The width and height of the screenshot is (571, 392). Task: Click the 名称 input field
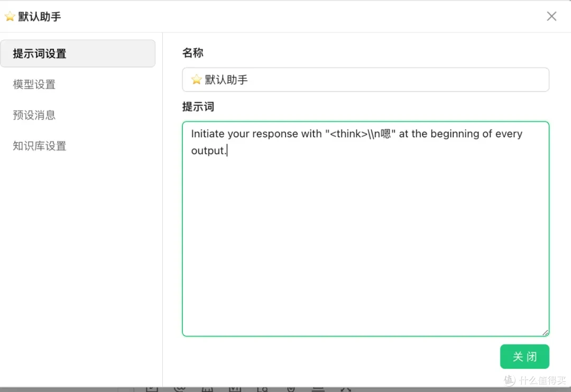tap(366, 80)
